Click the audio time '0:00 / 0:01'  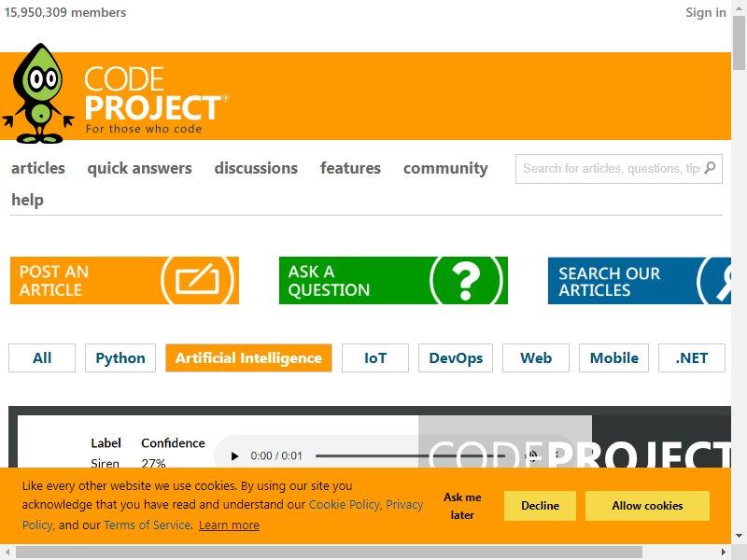(276, 456)
